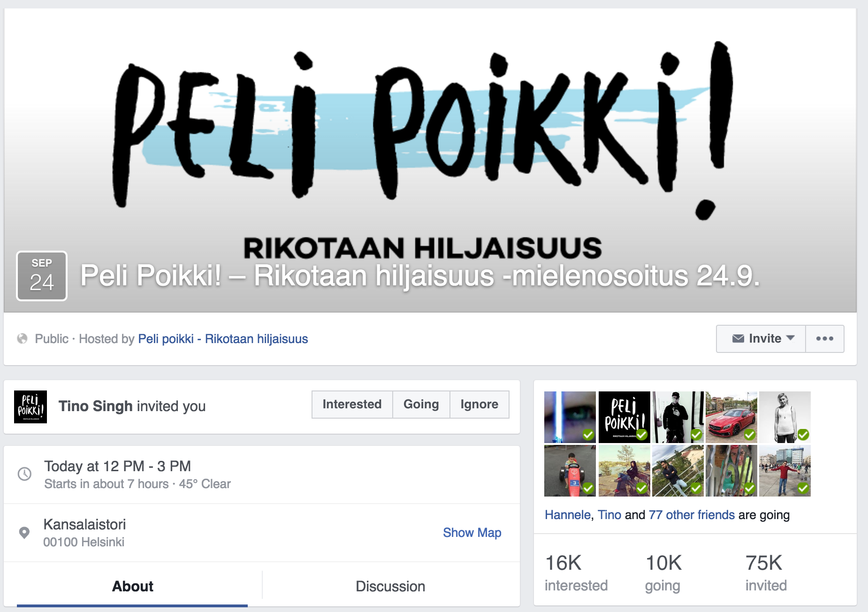Select Going for this event
The width and height of the screenshot is (868, 612).
421,404
